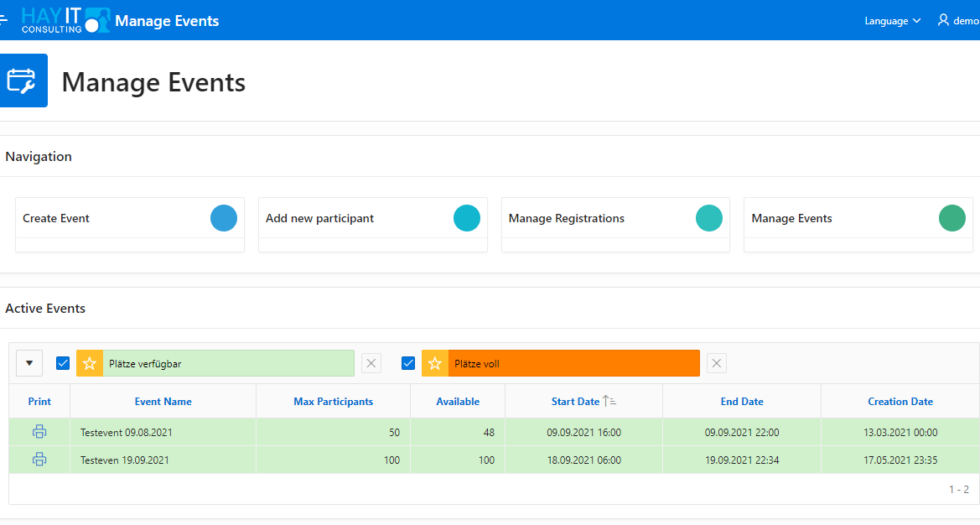980x525 pixels.
Task: Sort by Max Participants column header
Action: 333,401
